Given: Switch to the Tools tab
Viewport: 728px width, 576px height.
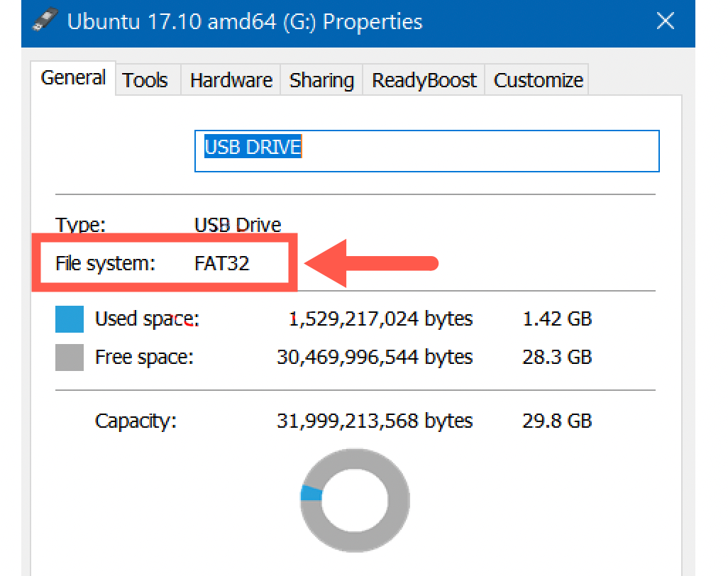Looking at the screenshot, I should click(145, 79).
